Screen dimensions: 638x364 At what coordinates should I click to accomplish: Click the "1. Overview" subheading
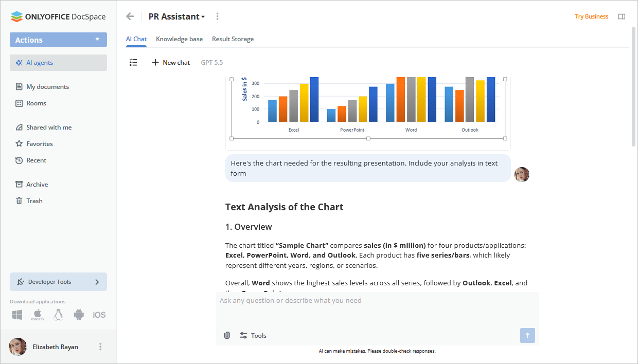(x=249, y=227)
